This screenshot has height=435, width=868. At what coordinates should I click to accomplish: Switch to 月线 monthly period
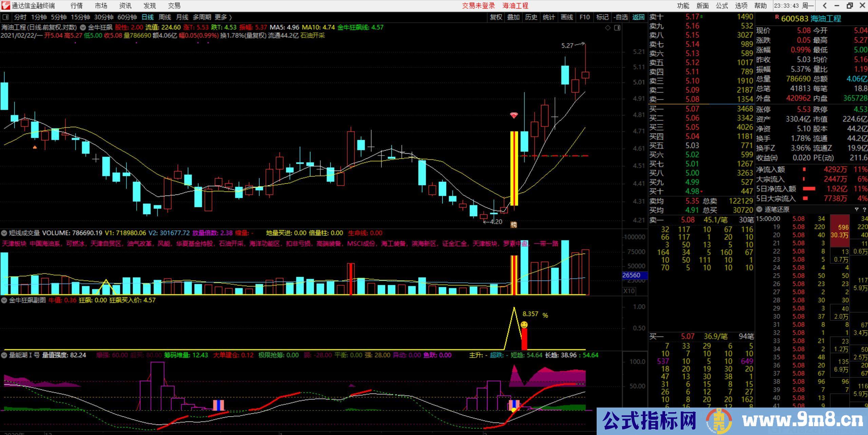tap(182, 17)
